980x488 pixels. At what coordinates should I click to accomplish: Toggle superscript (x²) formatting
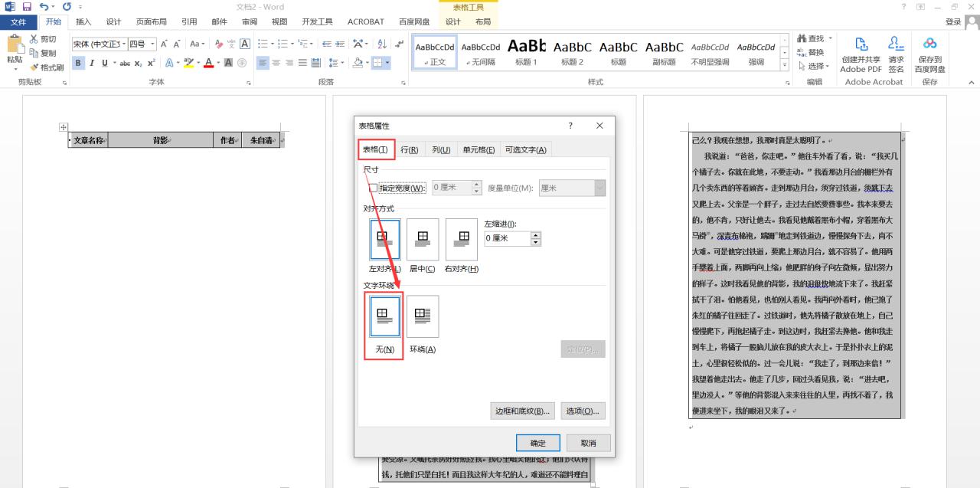[x=151, y=63]
